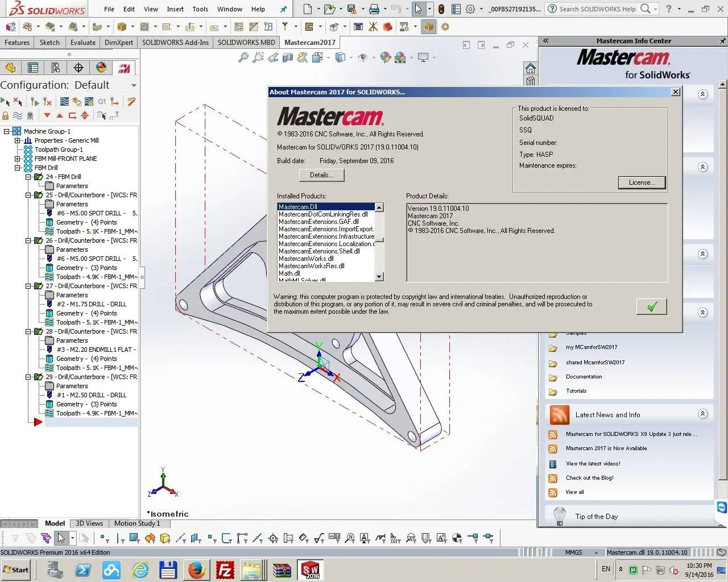Screen dimensions: 728x582
Task: Click the Rebuild traffic light icon
Action: click(x=441, y=9)
